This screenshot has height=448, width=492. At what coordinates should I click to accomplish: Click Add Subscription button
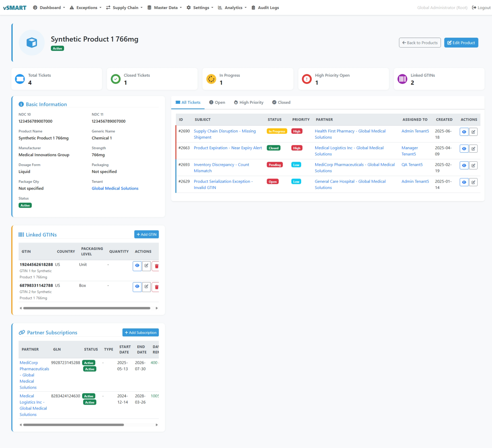pyautogui.click(x=140, y=332)
